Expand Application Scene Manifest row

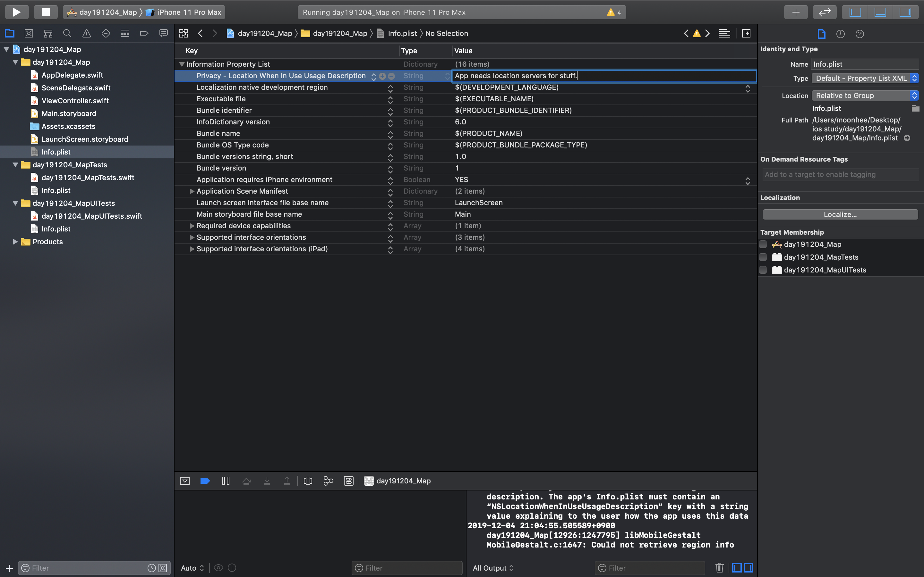click(192, 191)
